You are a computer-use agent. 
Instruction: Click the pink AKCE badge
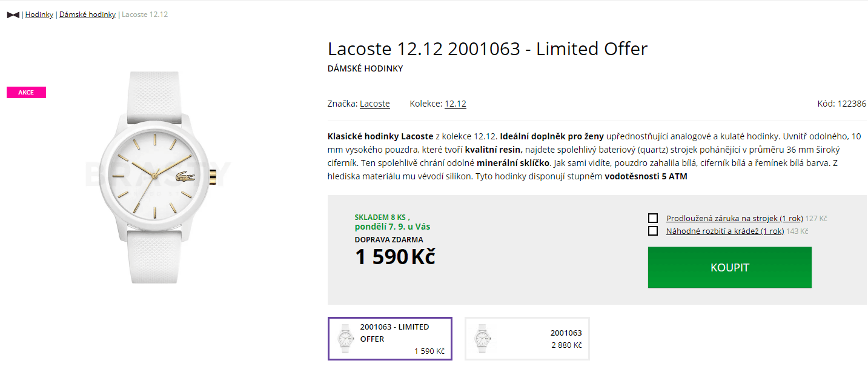click(x=26, y=92)
